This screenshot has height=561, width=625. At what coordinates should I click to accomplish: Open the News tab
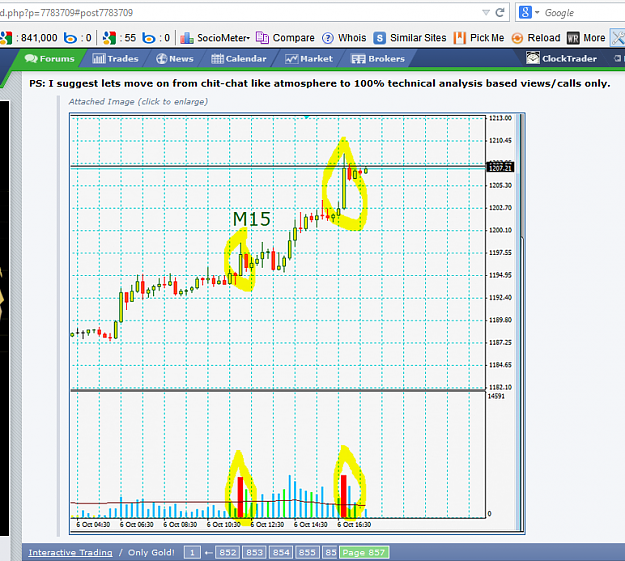click(175, 59)
